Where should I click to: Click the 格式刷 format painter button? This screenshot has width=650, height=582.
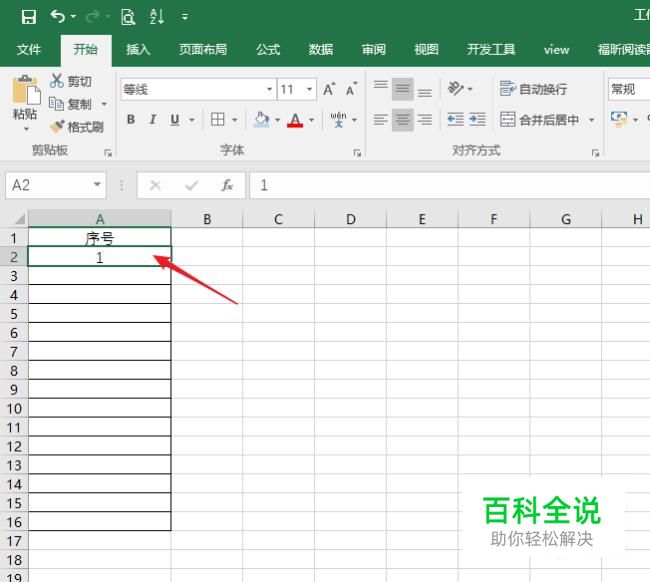click(77, 127)
